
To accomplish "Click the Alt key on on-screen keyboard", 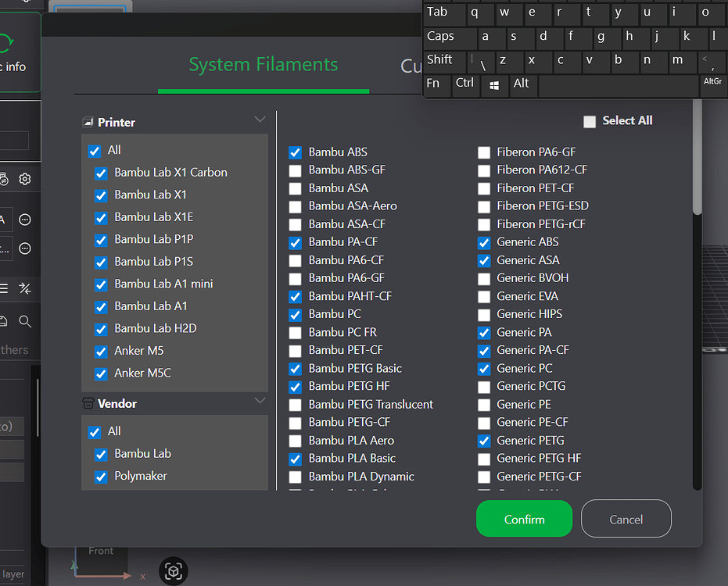I will pos(523,85).
